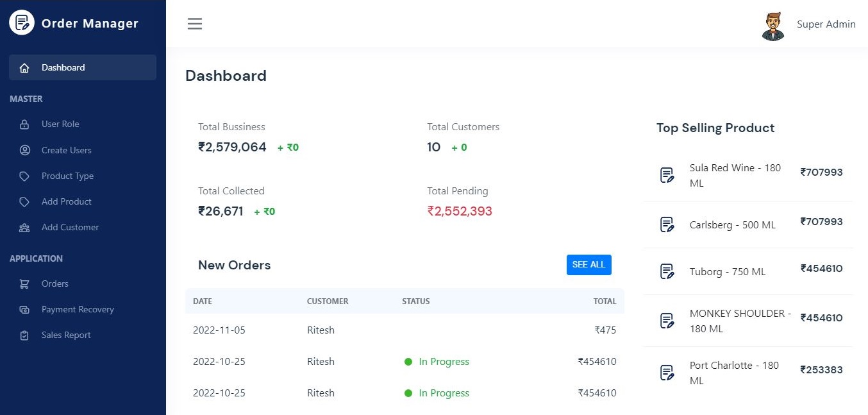Viewport: 868px width, 415px height.
Task: Click the document icon next to Sula Red Wine
Action: (x=667, y=174)
